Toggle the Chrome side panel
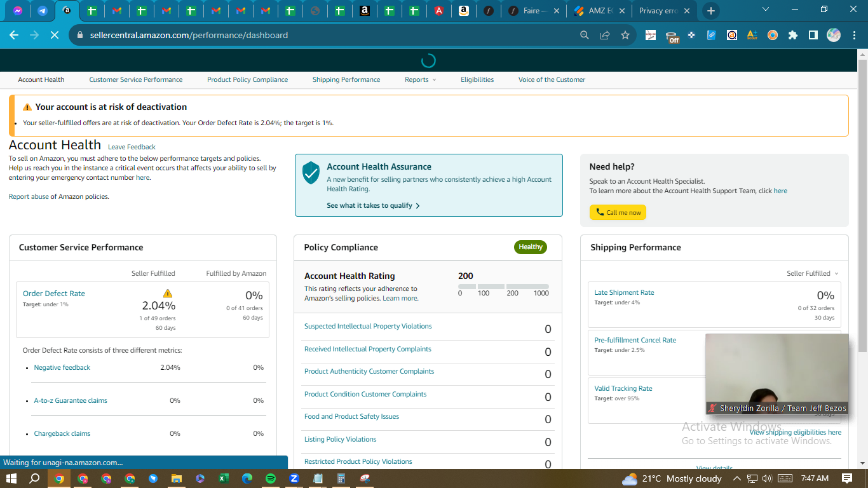Image resolution: width=868 pixels, height=488 pixels. pos(813,35)
